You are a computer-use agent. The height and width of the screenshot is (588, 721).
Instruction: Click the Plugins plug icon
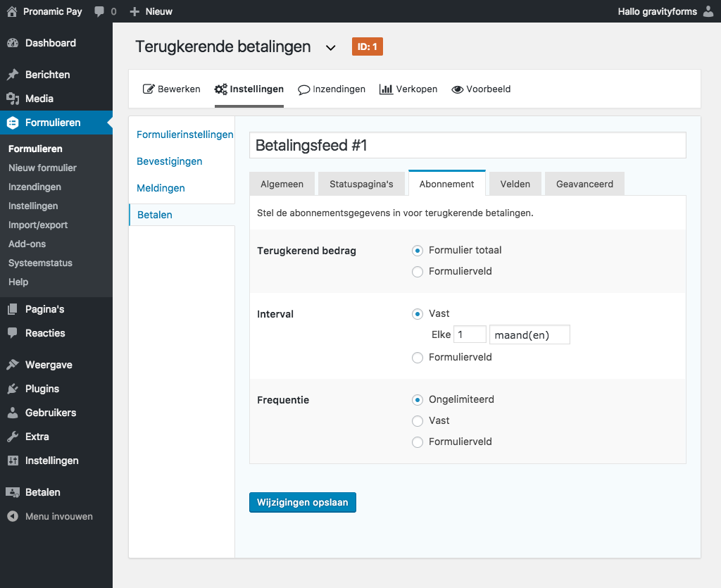[13, 389]
